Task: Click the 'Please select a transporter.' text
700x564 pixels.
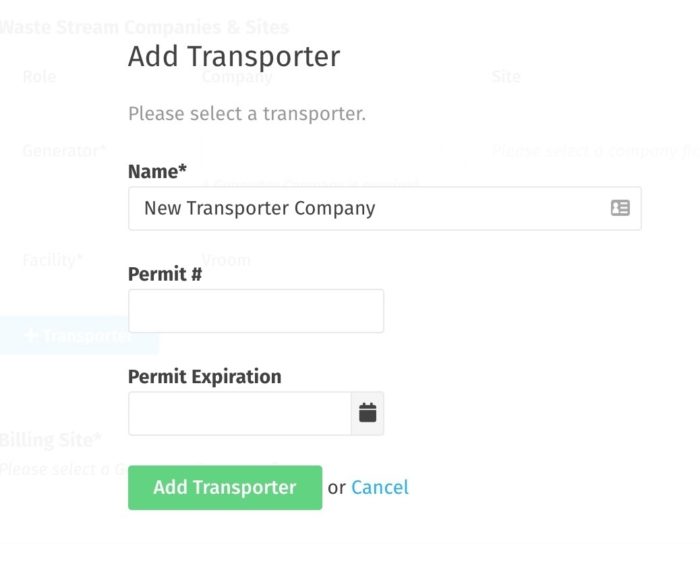Action: click(247, 114)
